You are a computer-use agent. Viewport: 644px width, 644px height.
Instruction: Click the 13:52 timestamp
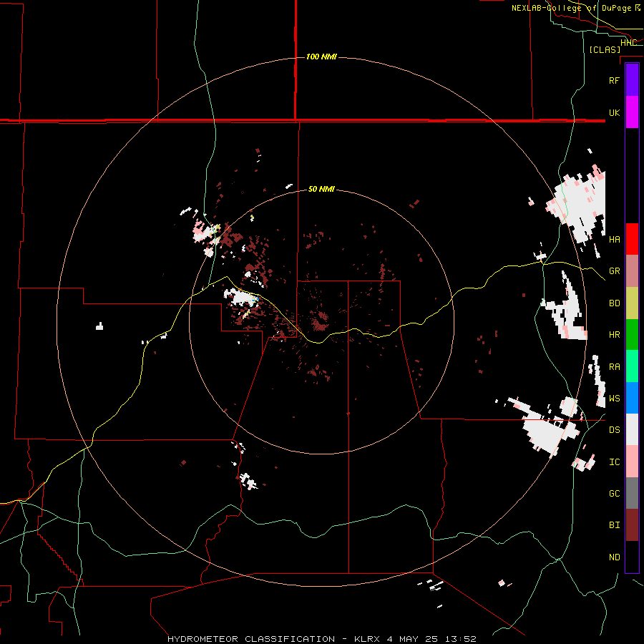(x=462, y=639)
